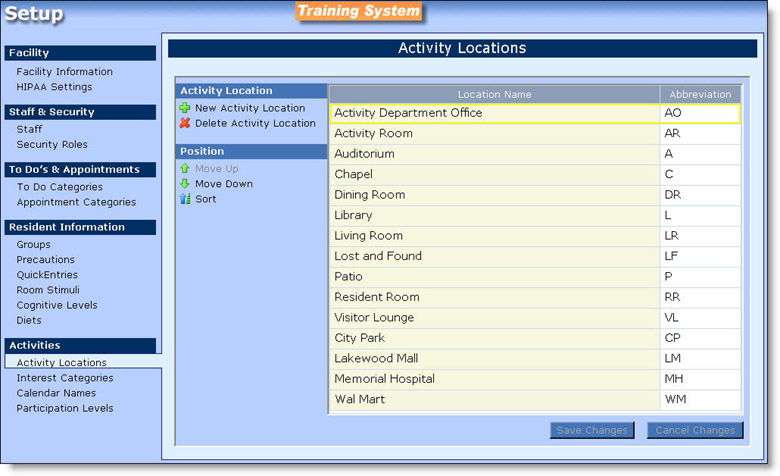Screen dimensions: 780x476
Task: Click the LF abbreviation cell
Action: click(x=700, y=256)
